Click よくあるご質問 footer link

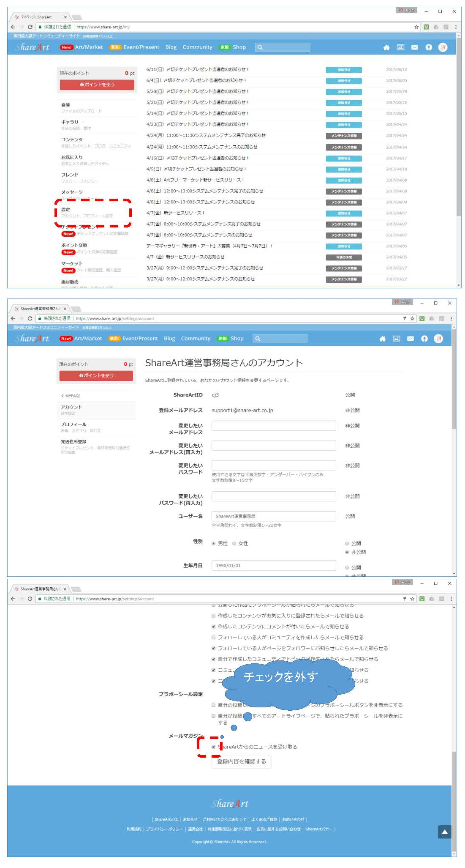264,819
